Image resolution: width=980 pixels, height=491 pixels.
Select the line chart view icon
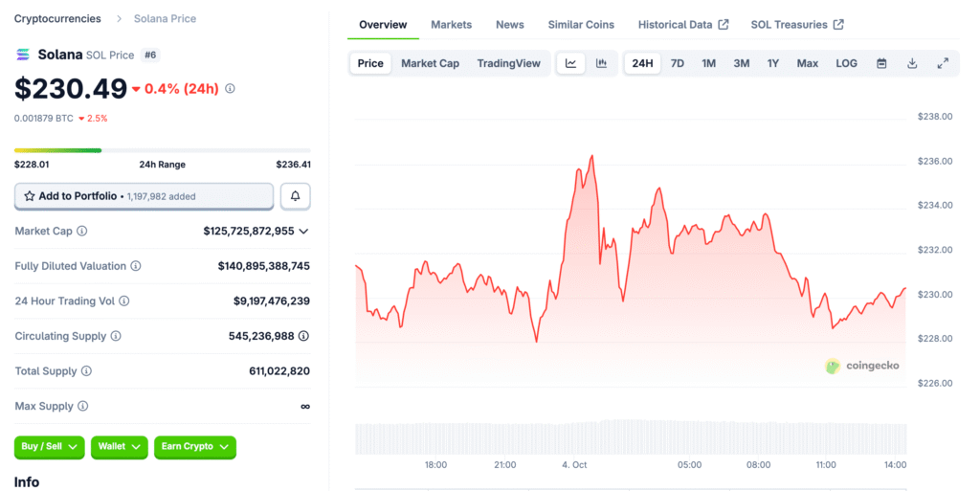[571, 63]
